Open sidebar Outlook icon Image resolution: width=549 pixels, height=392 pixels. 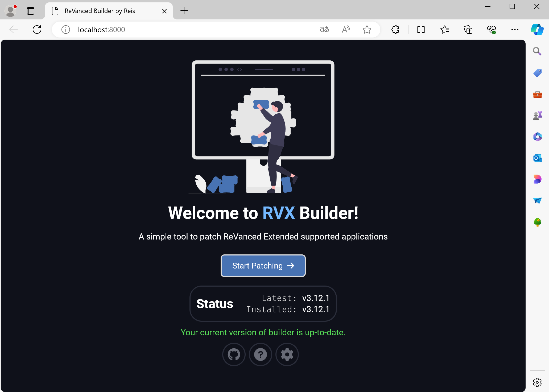pyautogui.click(x=537, y=158)
